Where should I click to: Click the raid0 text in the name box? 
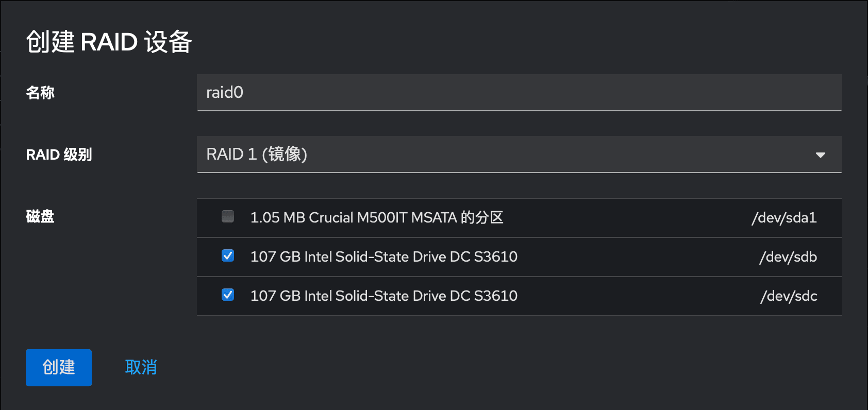click(225, 93)
